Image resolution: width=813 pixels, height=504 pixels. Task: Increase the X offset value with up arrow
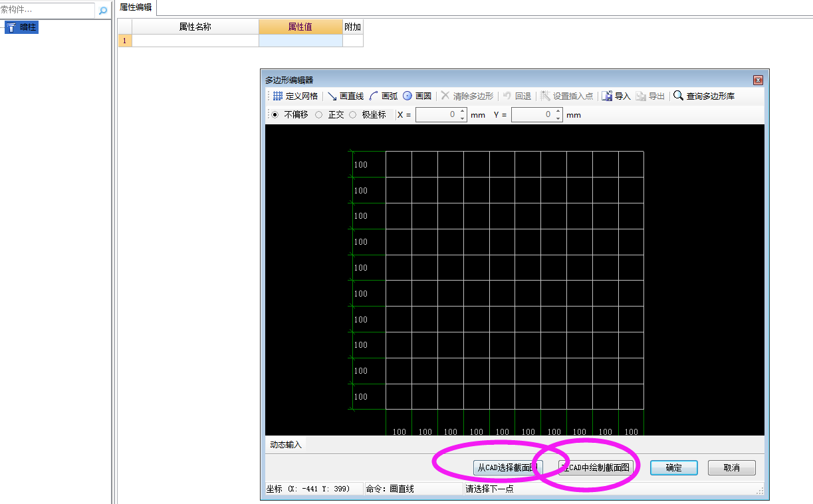pyautogui.click(x=463, y=111)
